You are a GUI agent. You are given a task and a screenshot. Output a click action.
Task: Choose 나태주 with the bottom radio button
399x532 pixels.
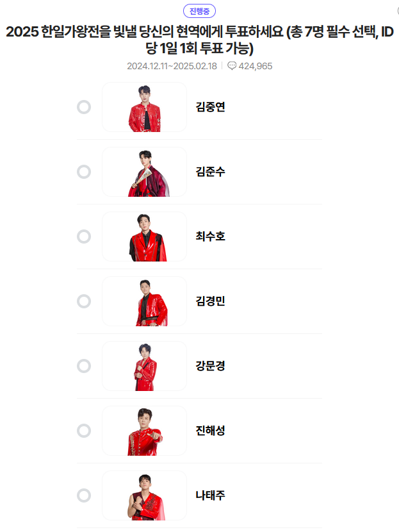(x=84, y=495)
